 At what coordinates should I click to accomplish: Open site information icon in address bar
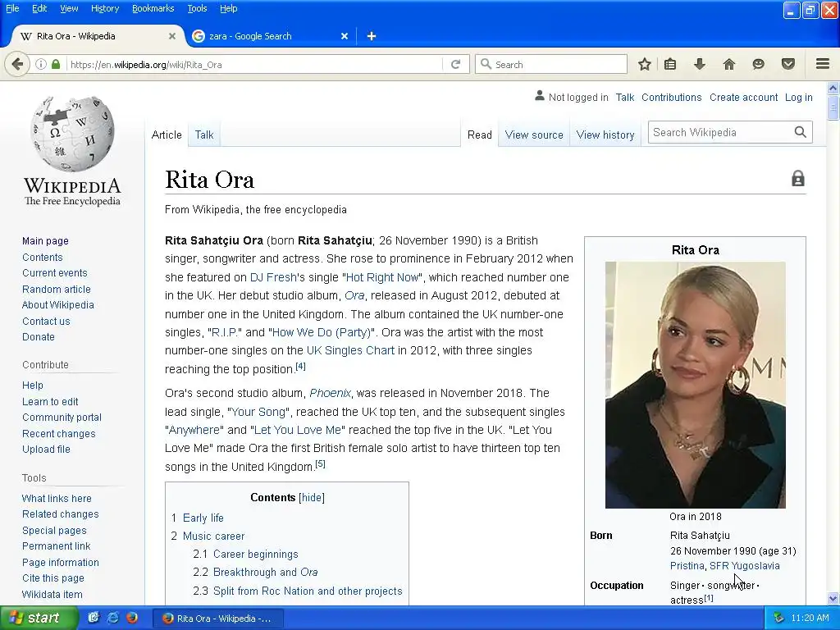pos(41,64)
